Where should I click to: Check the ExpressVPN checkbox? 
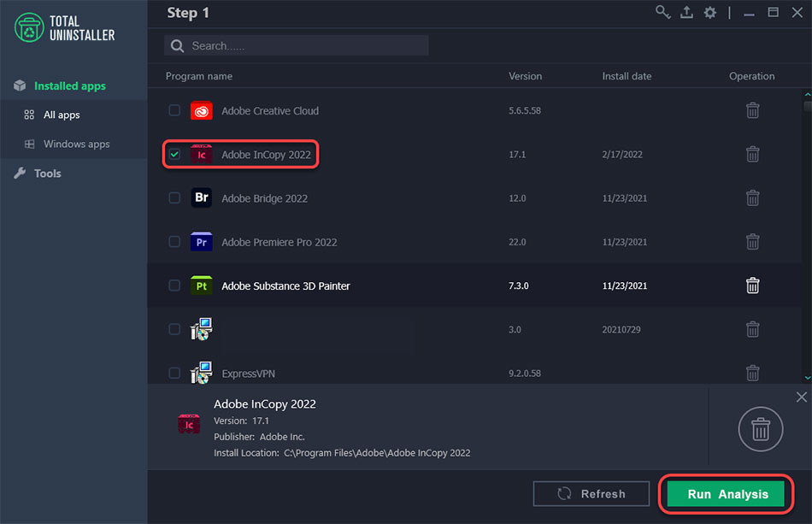[174, 373]
